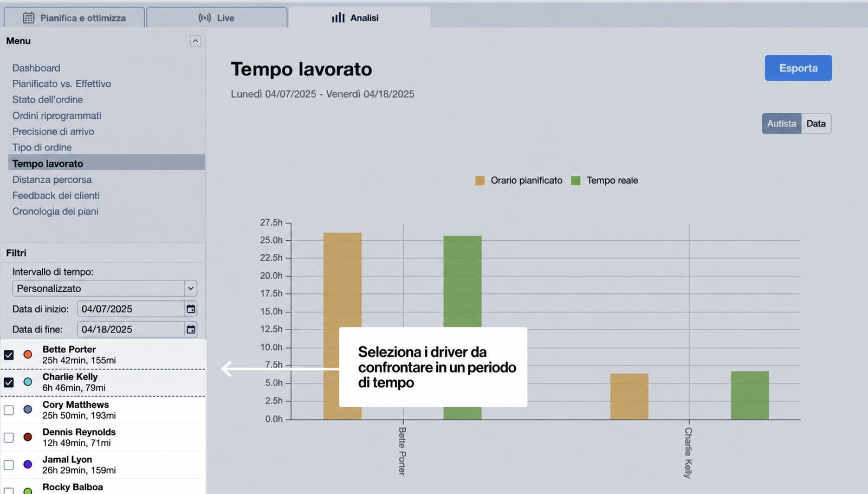This screenshot has height=494, width=868.
Task: Click the Orario pianificato legend square
Action: [480, 181]
